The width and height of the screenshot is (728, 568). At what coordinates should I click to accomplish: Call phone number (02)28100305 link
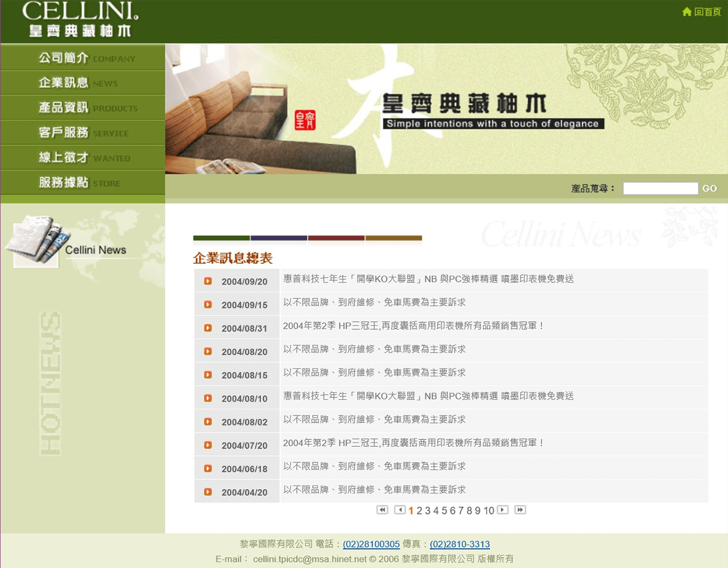371,544
